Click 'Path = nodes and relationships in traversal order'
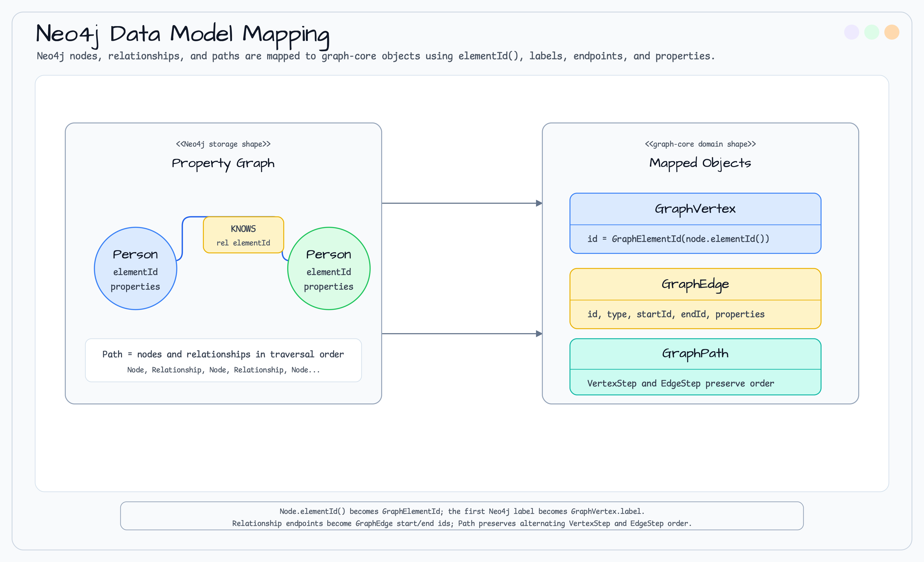924x562 pixels. [x=223, y=355]
